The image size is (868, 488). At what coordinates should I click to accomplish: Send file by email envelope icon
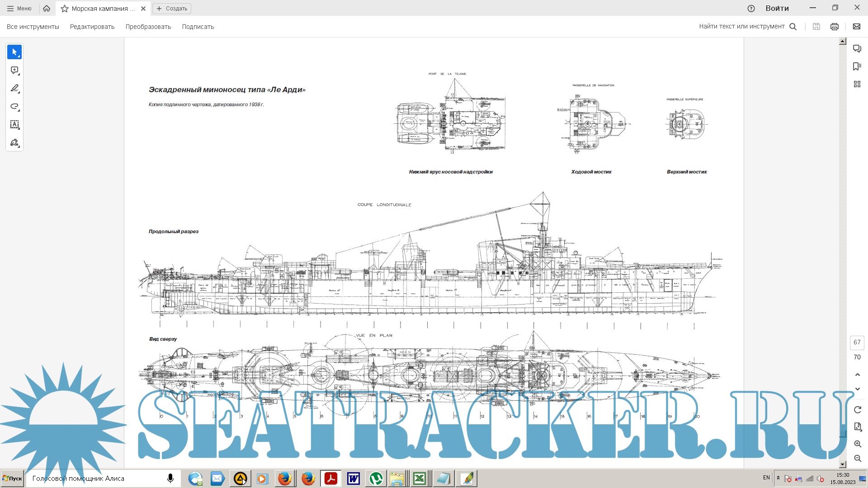(856, 27)
